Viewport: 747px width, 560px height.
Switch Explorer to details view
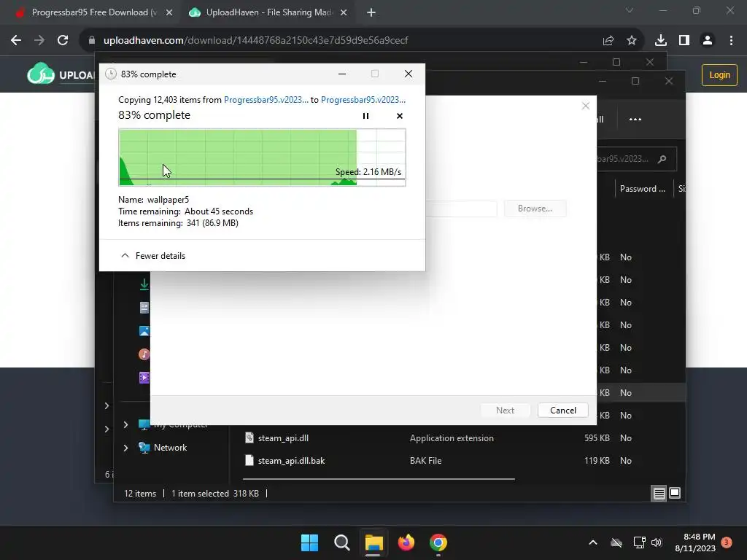659,494
